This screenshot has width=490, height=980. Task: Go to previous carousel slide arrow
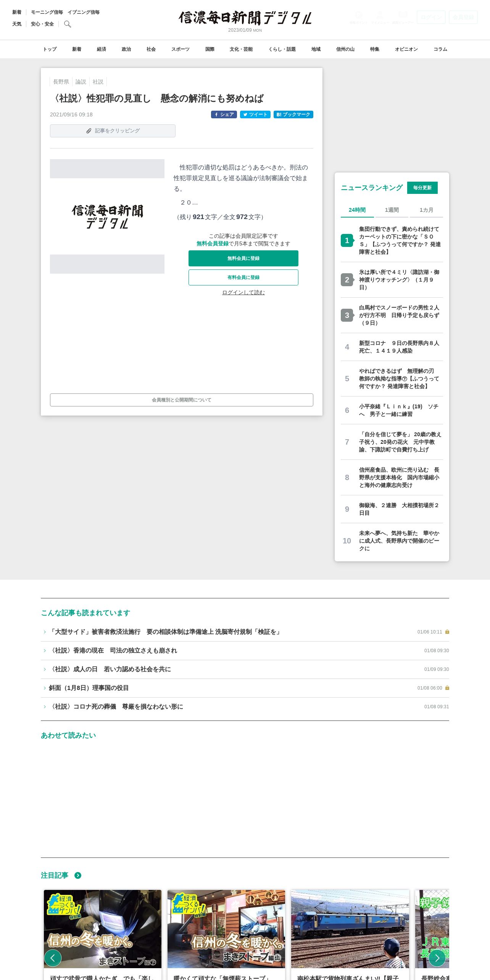pos(53,958)
